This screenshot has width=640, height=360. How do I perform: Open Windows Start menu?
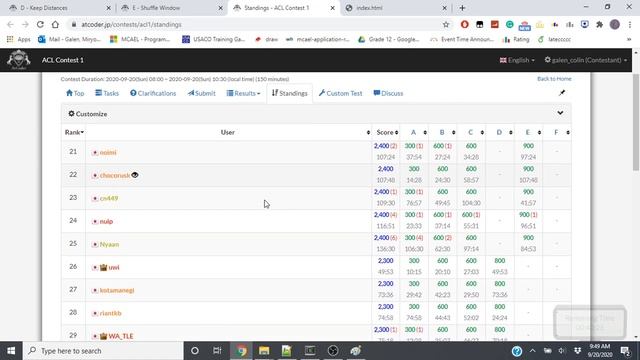tap(11, 351)
